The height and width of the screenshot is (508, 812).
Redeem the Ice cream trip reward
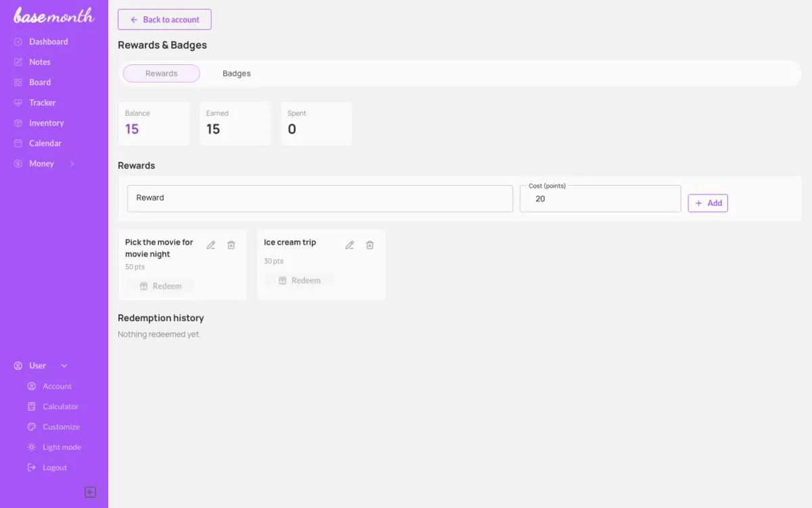pos(300,280)
